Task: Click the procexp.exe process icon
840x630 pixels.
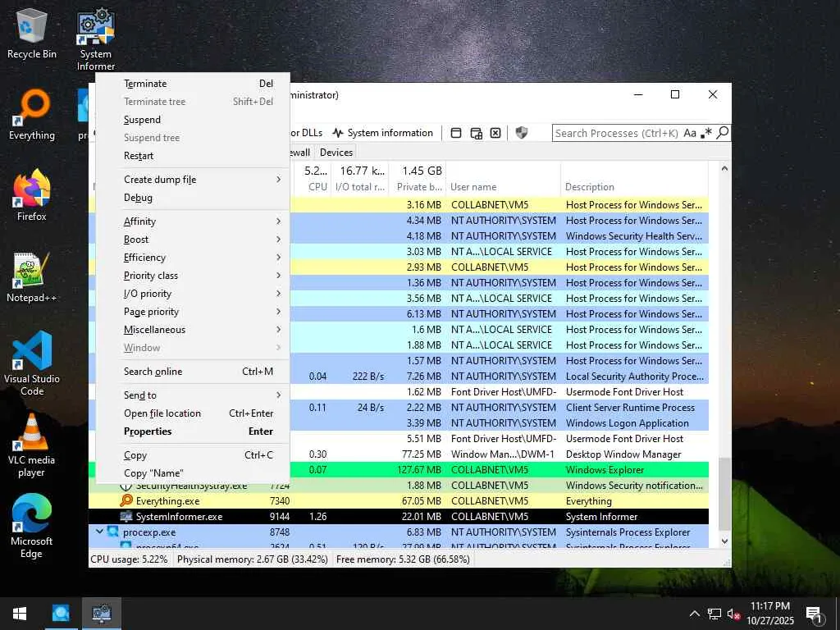Action: coord(112,532)
